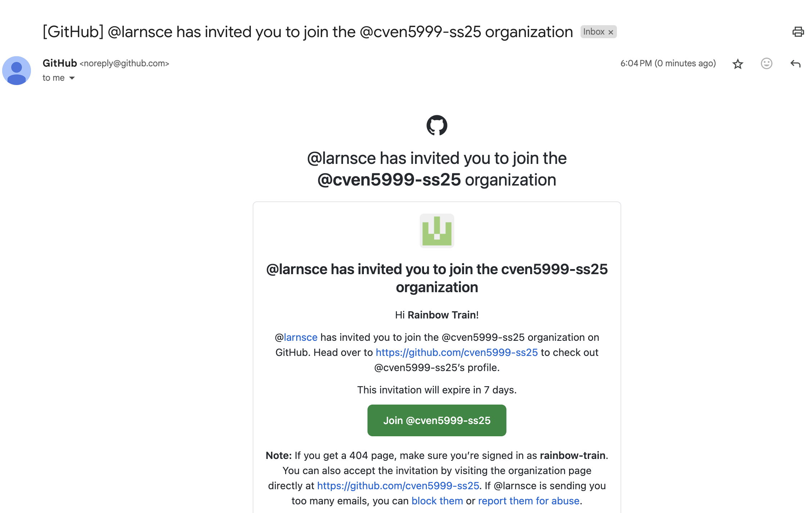Print this email using the printer icon
Image resolution: width=812 pixels, height=513 pixels.
798,32
